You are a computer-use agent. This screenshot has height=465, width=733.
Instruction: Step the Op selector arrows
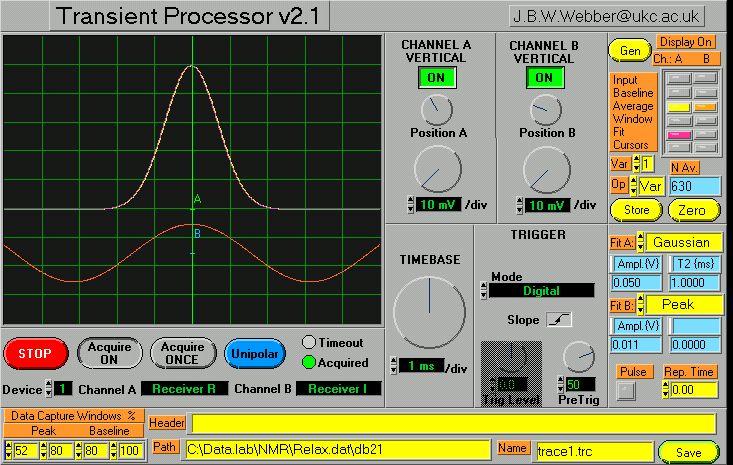[633, 186]
